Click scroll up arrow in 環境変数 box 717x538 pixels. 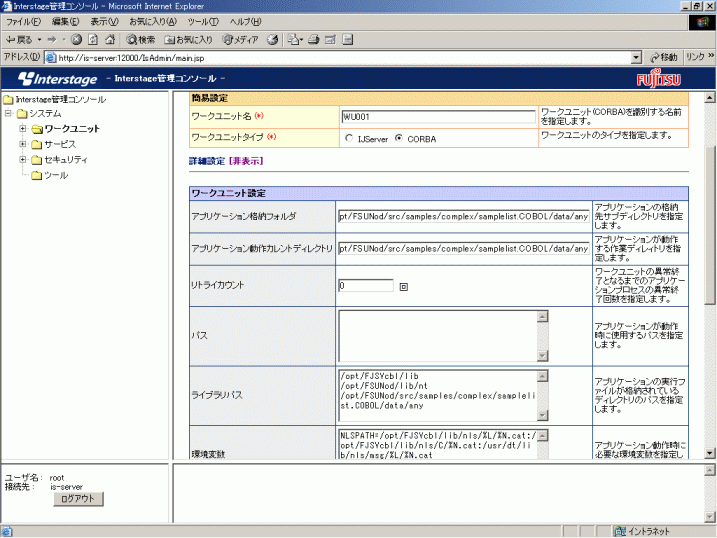[542, 435]
